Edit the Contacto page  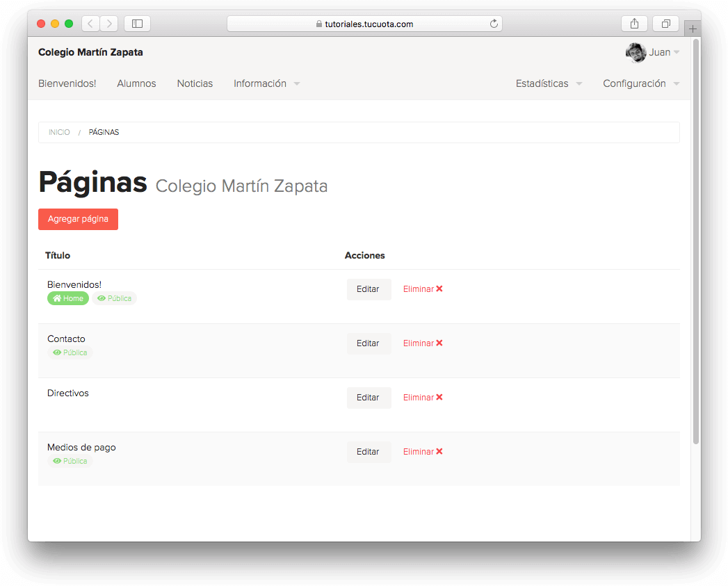pos(369,343)
